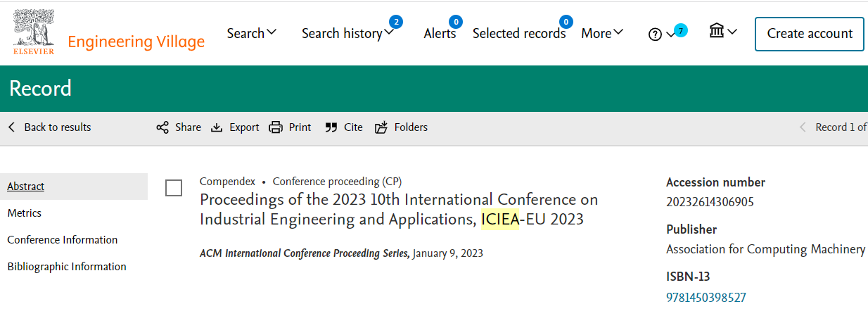868x316 pixels.
Task: Select the record checkbox beside title
Action: pos(174,188)
